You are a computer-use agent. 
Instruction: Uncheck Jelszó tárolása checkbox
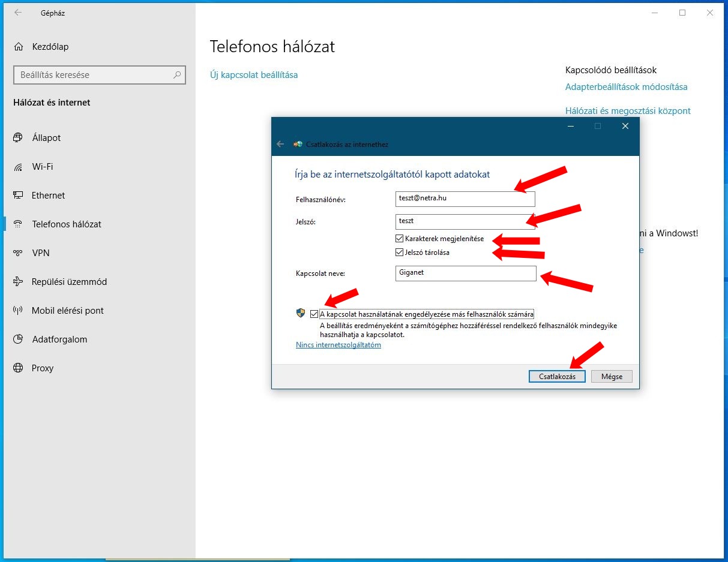[x=400, y=253]
